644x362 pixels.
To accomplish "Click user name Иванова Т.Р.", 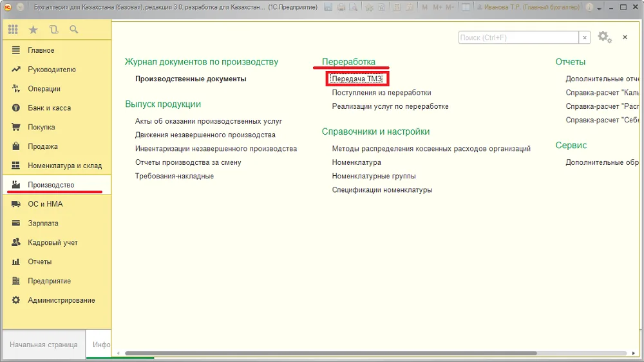I will pyautogui.click(x=528, y=7).
